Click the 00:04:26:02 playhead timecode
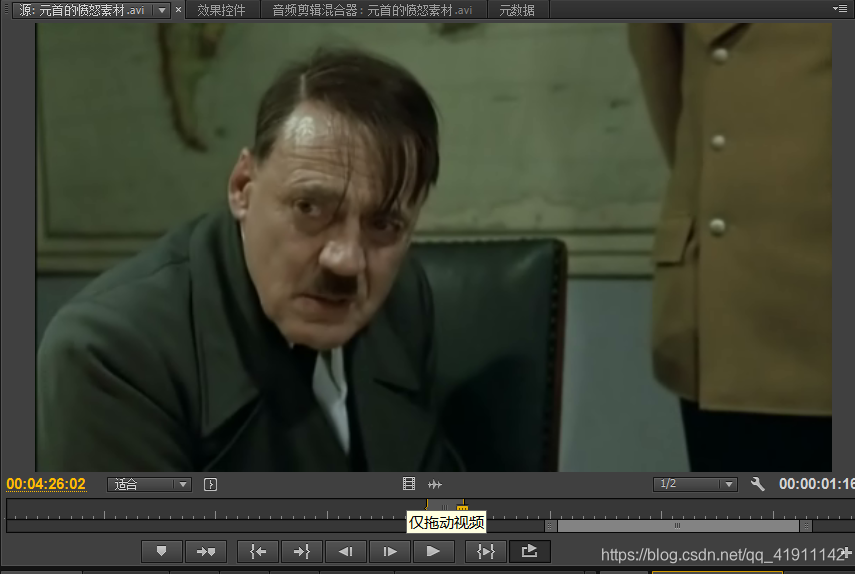Screen dimensions: 855x574 point(46,484)
